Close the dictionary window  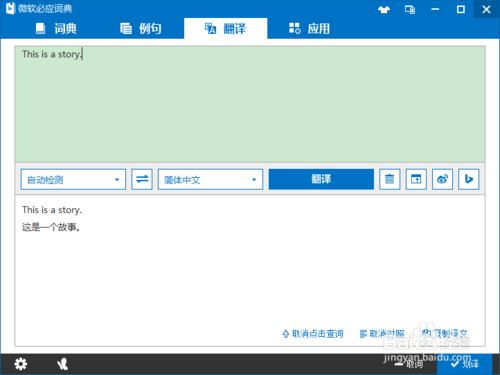pyautogui.click(x=486, y=9)
